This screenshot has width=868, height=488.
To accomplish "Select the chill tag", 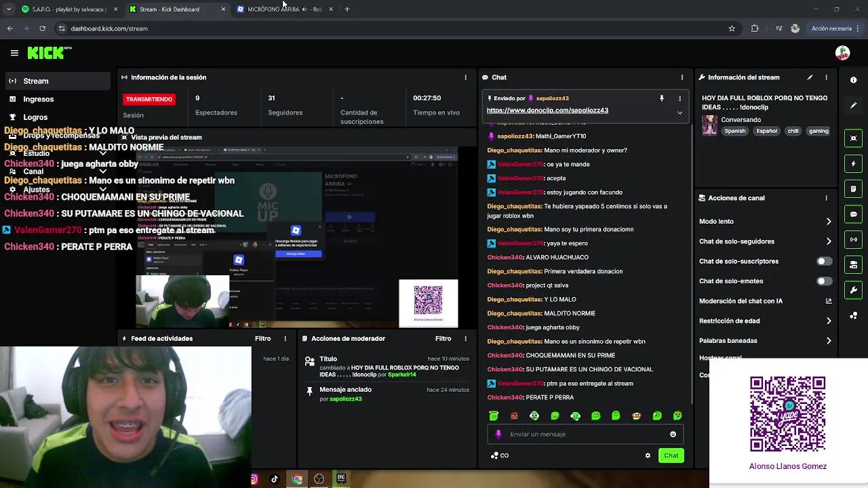I will click(x=793, y=131).
